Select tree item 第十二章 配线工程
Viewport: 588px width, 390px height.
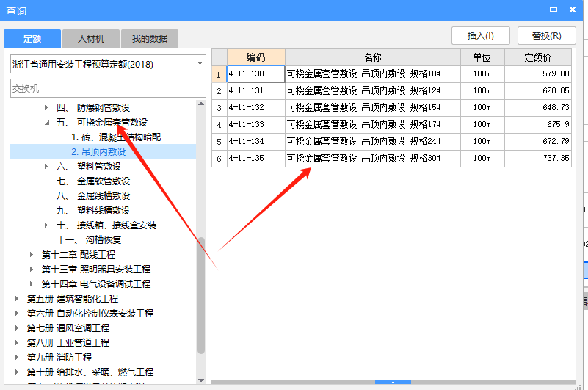coord(79,255)
